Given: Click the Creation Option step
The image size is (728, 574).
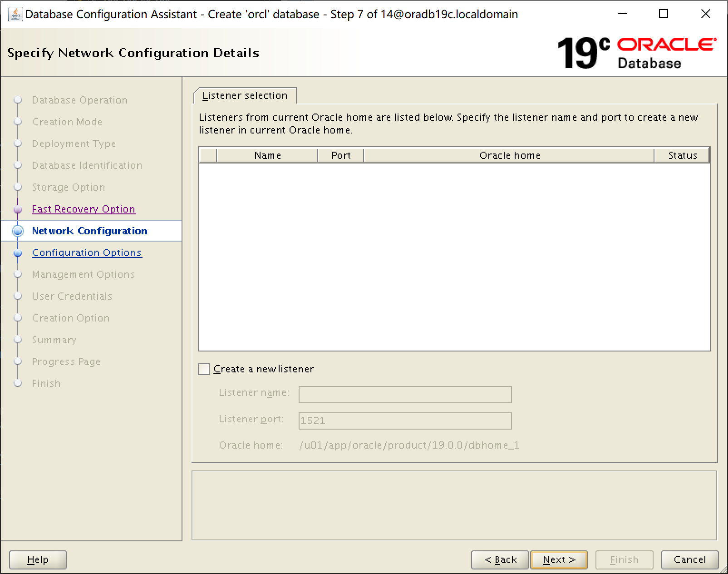Looking at the screenshot, I should point(70,318).
